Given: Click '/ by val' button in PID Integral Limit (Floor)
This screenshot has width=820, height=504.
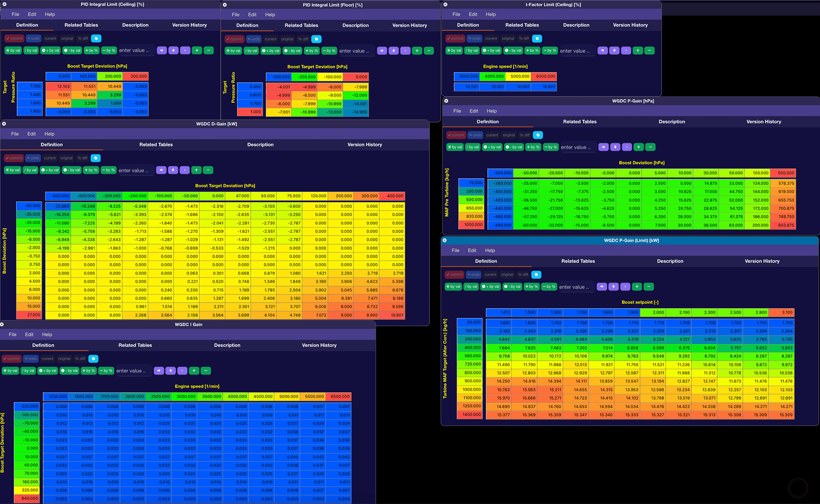Looking at the screenshot, I should tap(251, 51).
